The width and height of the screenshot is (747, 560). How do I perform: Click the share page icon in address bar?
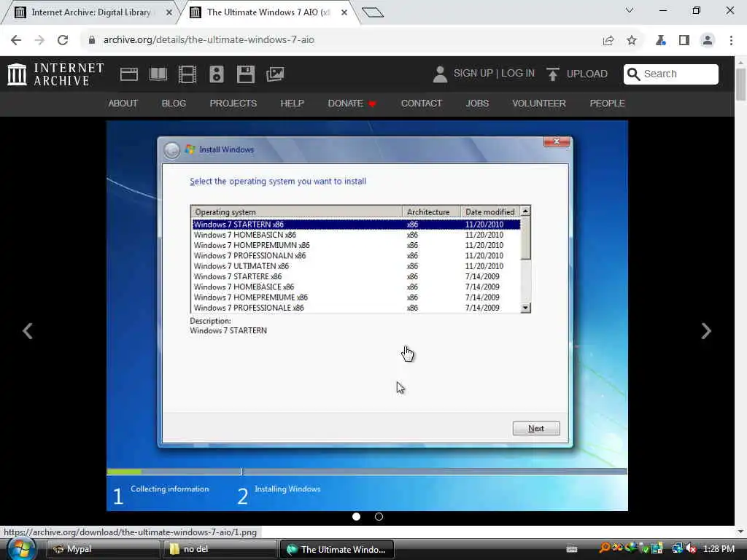[608, 41]
